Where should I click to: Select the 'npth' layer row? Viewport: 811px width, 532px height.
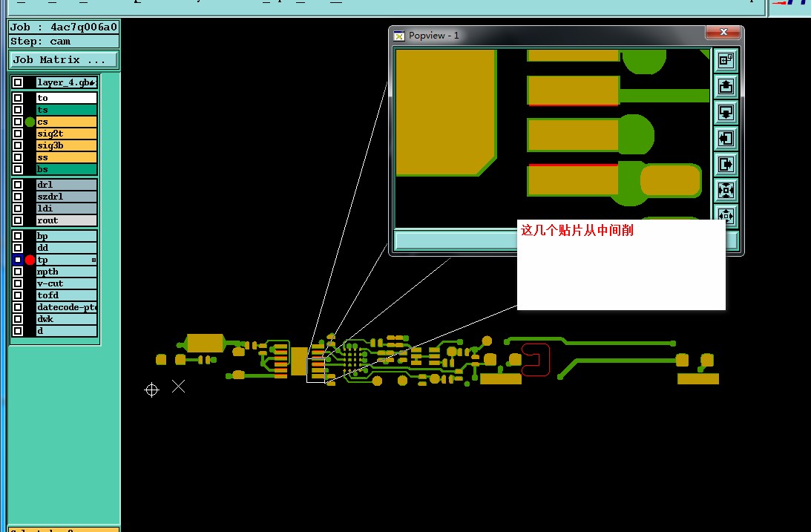click(x=66, y=272)
